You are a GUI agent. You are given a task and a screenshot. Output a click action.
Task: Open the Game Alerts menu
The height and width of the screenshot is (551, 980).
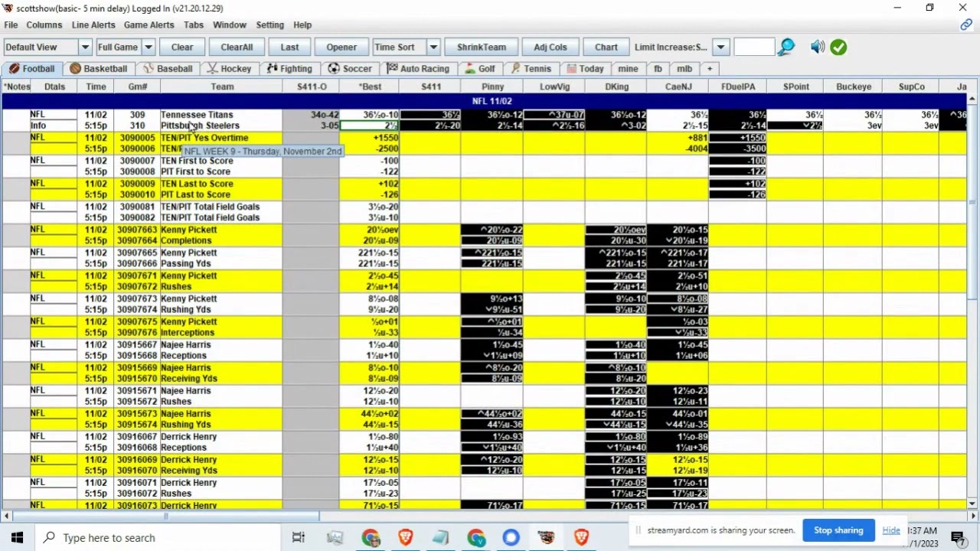click(x=149, y=25)
